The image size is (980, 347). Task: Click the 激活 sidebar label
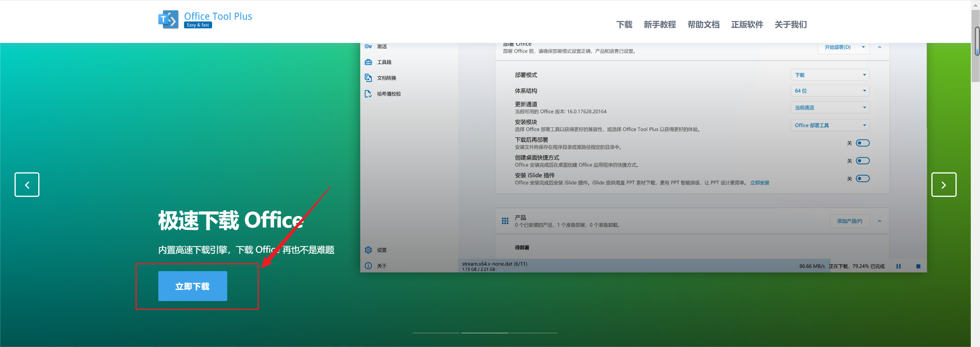point(382,46)
